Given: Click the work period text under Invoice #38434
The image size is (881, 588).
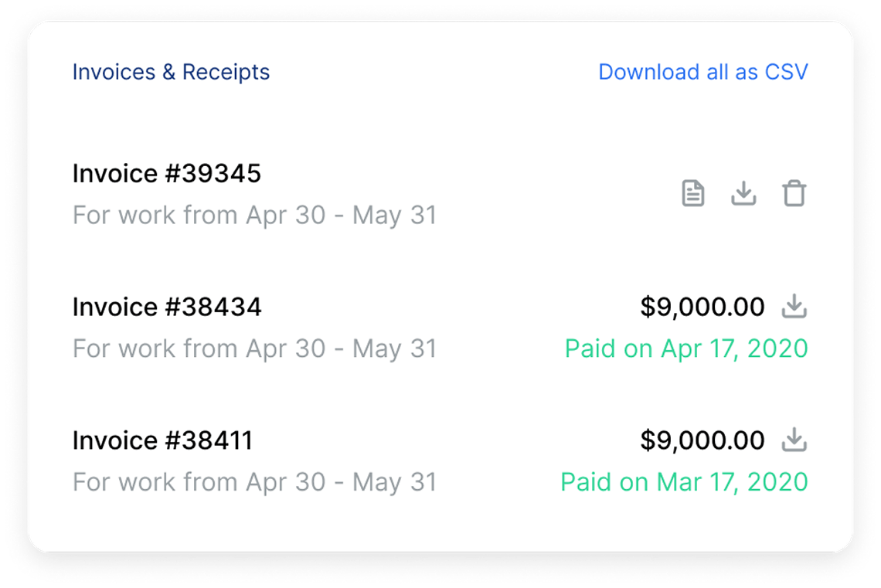Looking at the screenshot, I should (x=254, y=348).
